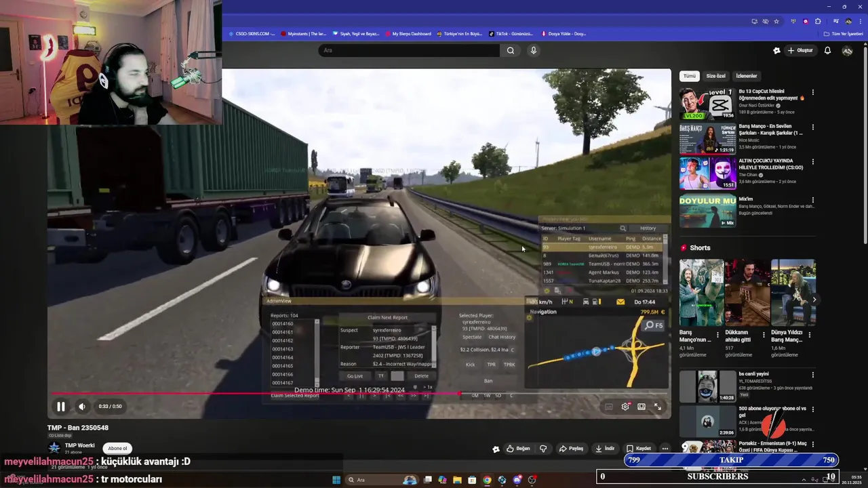Viewport: 868px width, 488px height.
Task: Open Windows Start button
Action: tap(336, 480)
